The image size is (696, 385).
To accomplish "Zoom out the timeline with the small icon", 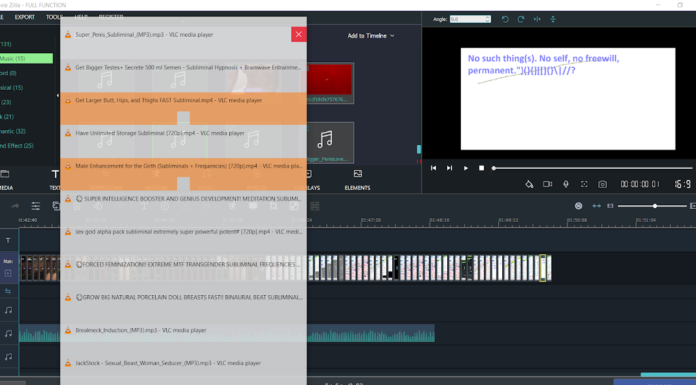I will point(610,206).
